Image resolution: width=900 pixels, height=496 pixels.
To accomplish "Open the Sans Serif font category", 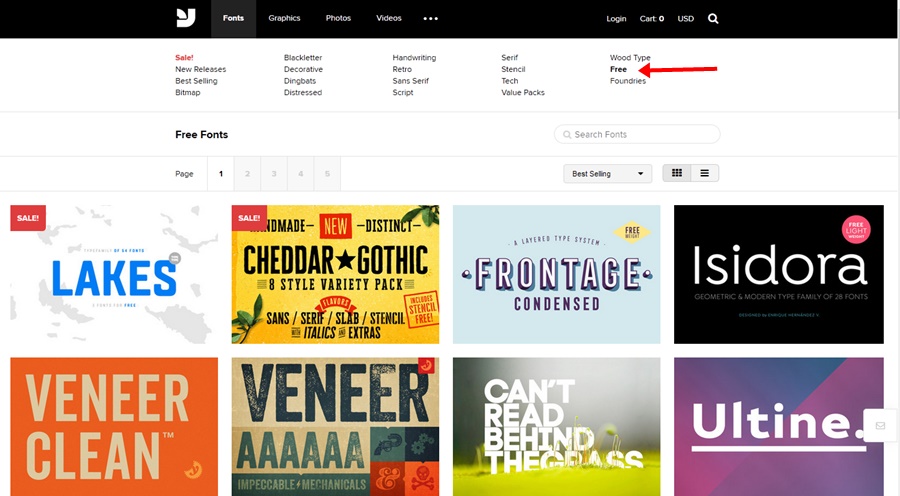I will [x=410, y=81].
